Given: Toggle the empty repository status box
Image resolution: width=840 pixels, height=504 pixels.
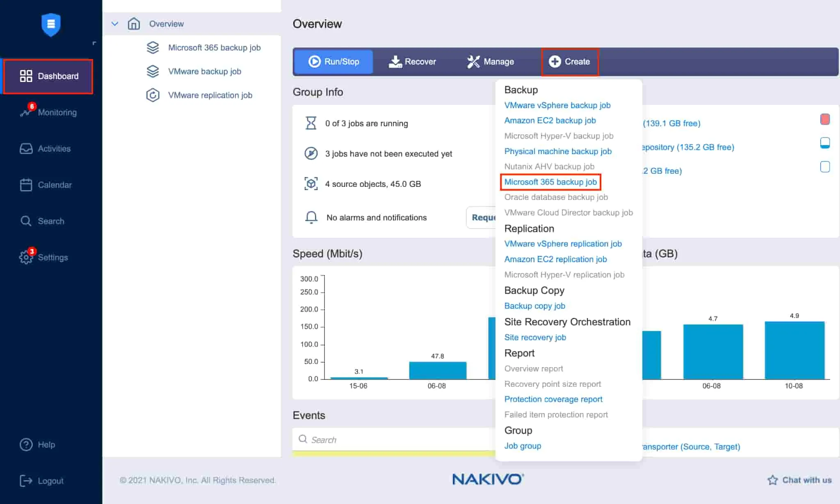Looking at the screenshot, I should (x=825, y=167).
